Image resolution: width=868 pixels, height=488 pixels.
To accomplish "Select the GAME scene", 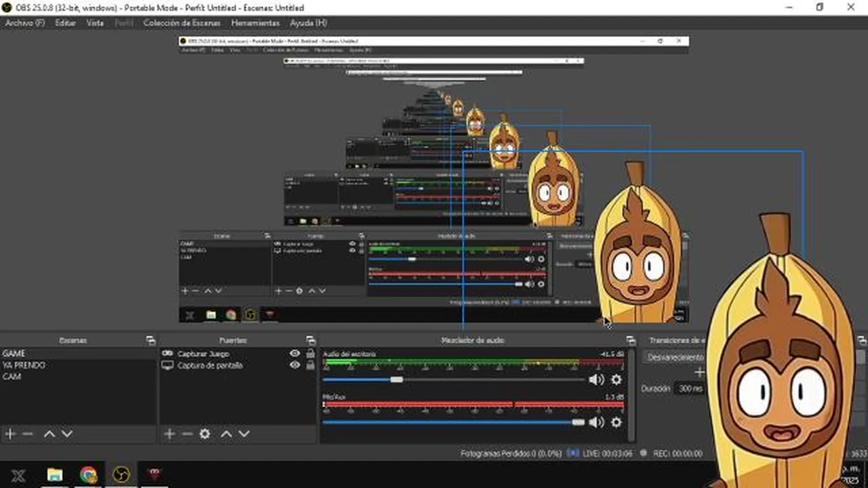I will (x=78, y=354).
